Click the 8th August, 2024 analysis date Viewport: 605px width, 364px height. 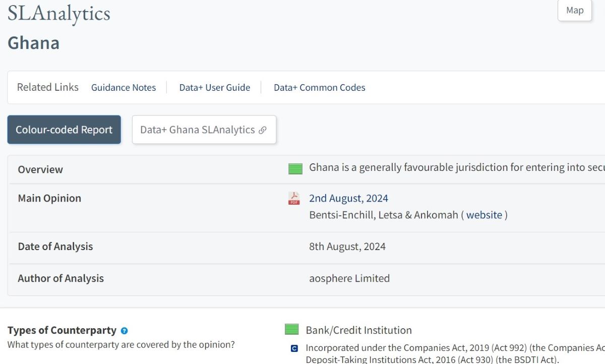point(347,247)
